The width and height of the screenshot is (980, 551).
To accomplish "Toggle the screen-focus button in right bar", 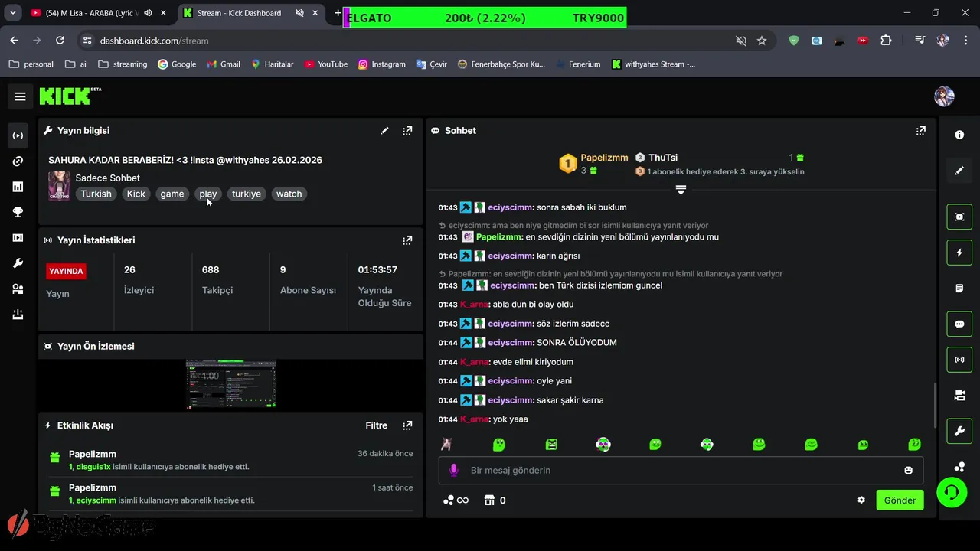I will (x=959, y=217).
